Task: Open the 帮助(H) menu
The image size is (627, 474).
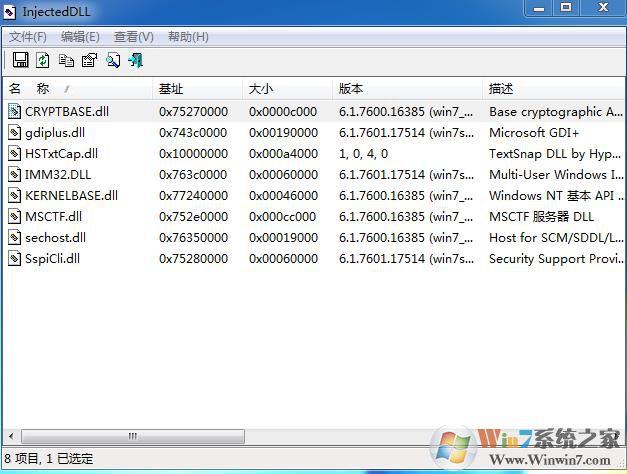Action: 188,37
